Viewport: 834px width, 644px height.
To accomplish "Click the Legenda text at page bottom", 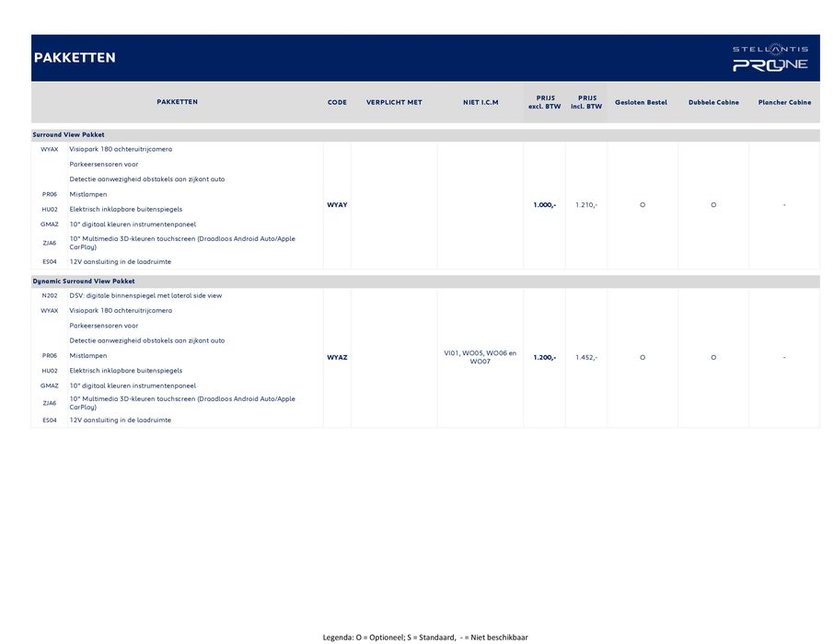I will click(424, 637).
